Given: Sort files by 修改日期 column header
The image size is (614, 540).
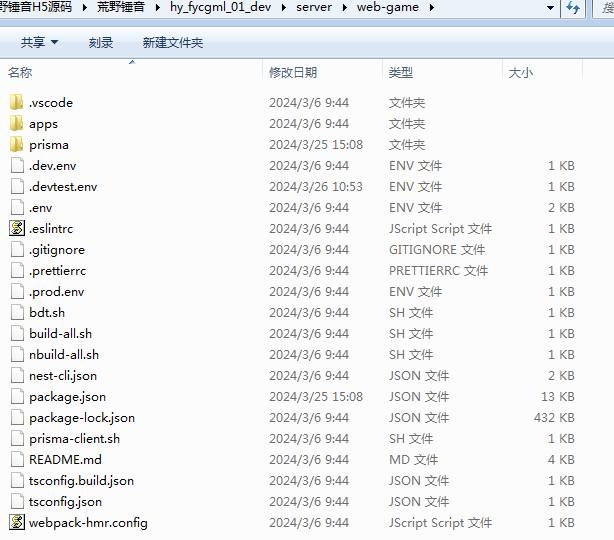Looking at the screenshot, I should click(x=293, y=73).
